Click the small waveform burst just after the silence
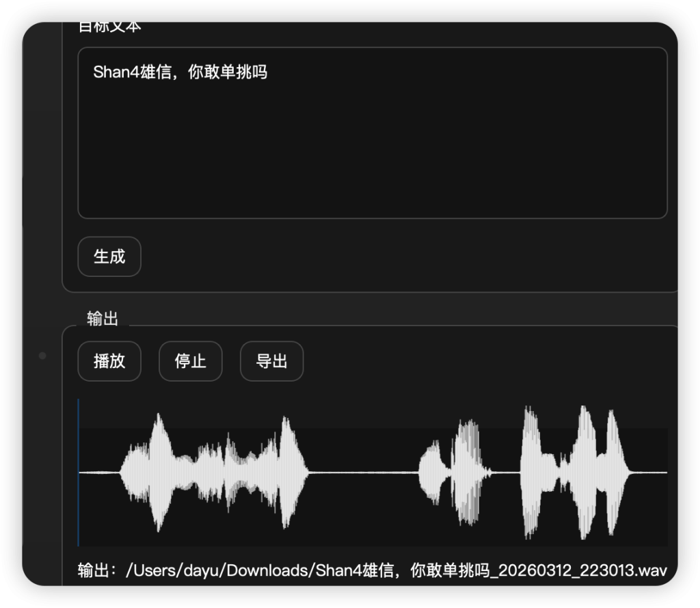Viewport: 700px width, 608px height. click(432, 472)
